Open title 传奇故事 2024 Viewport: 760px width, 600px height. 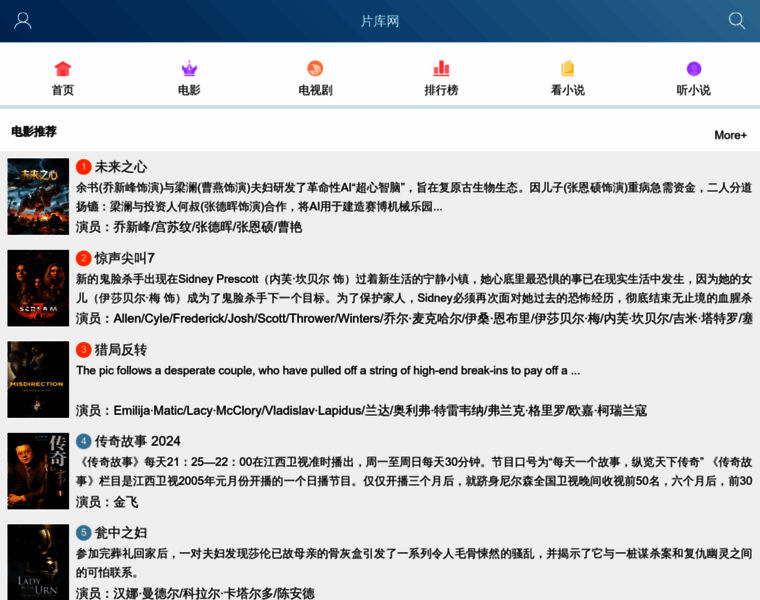click(138, 441)
